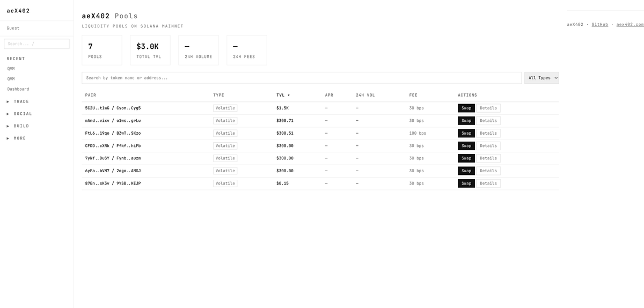This screenshot has height=308, width=644.
Task: Click the 24H VOL column header
Action: (x=365, y=95)
